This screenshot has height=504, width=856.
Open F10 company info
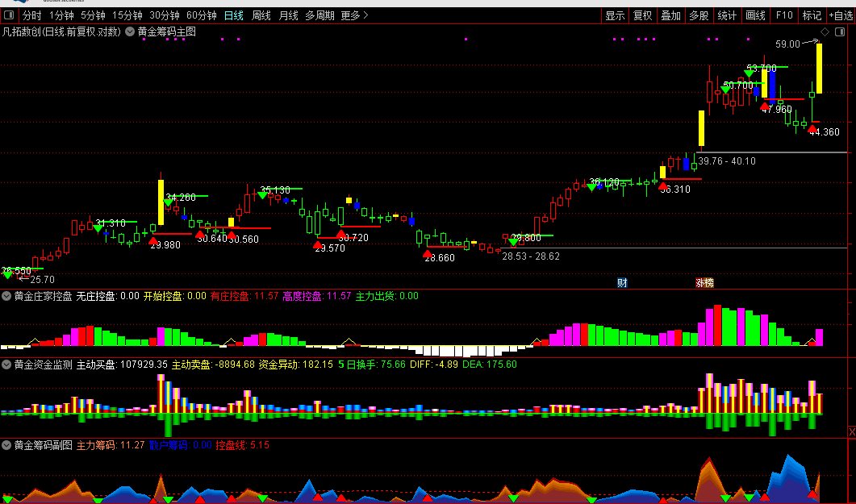(784, 15)
